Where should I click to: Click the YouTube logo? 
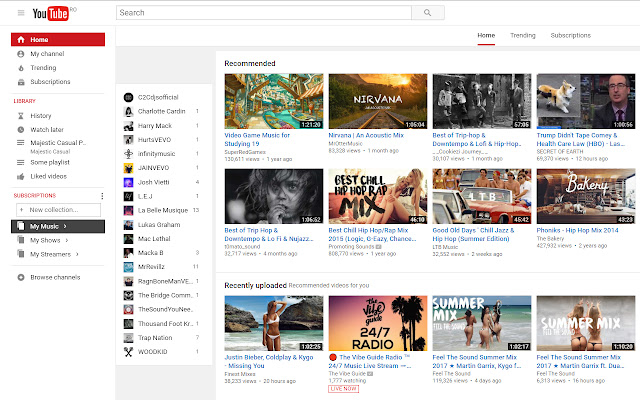coord(51,13)
